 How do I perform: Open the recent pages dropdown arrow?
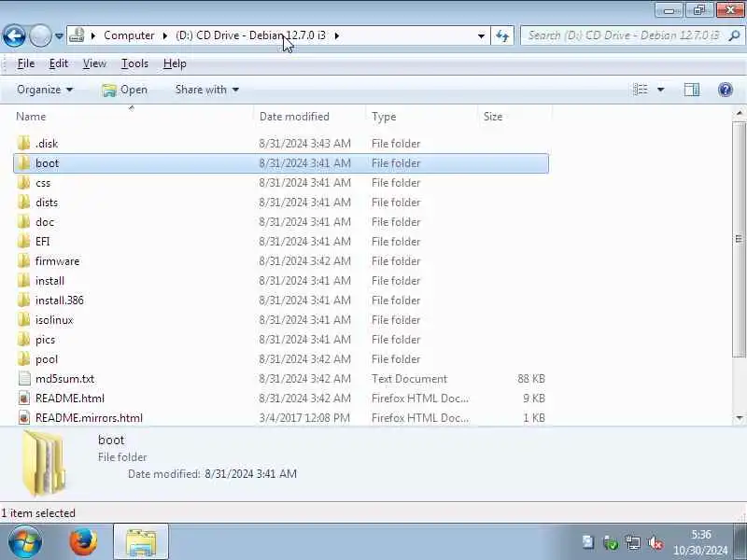click(x=59, y=36)
